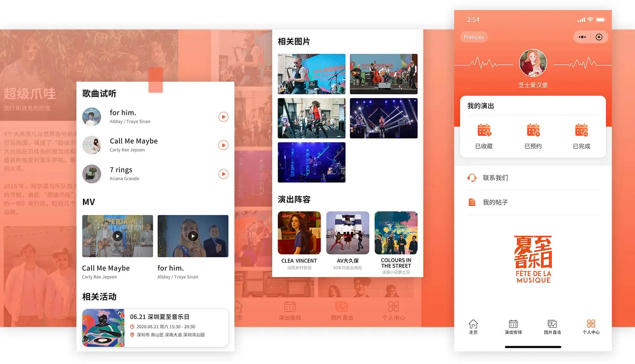
Task: Play the Call Me Maybe MV video
Action: pyautogui.click(x=117, y=236)
